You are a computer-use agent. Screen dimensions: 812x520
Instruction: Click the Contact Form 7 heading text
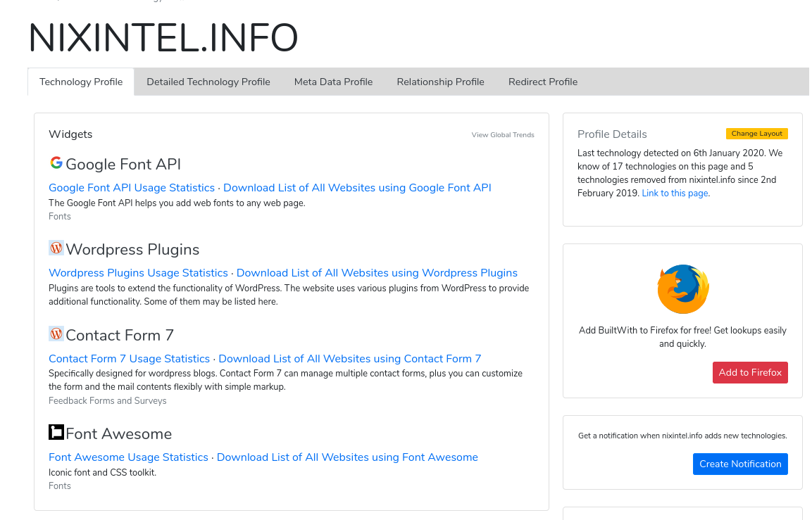(120, 335)
